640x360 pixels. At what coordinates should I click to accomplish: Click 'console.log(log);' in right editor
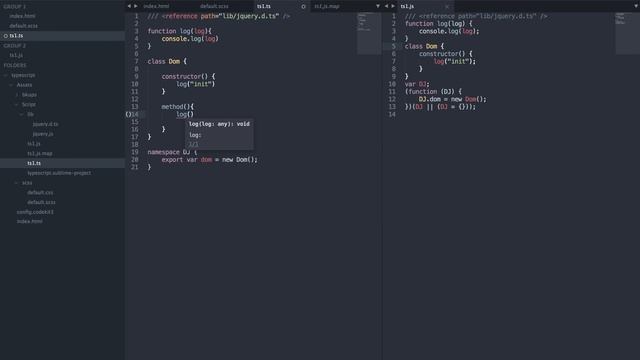tap(449, 31)
